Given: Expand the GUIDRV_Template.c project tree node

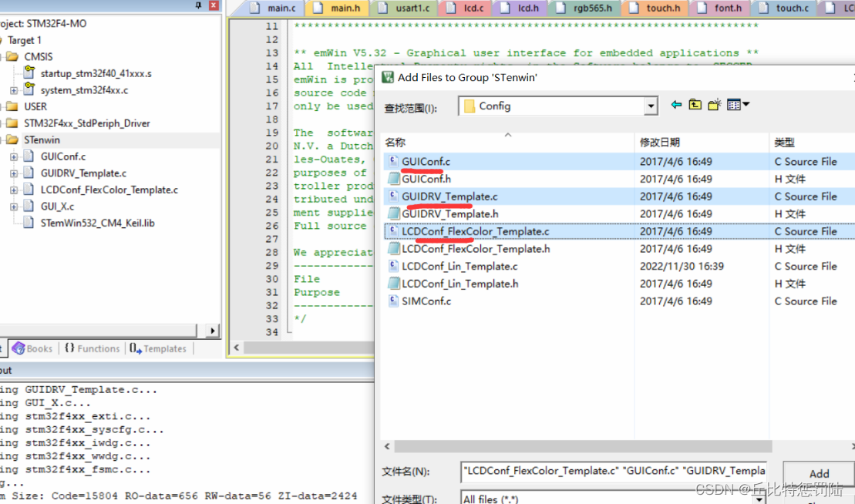Looking at the screenshot, I should click(x=14, y=173).
